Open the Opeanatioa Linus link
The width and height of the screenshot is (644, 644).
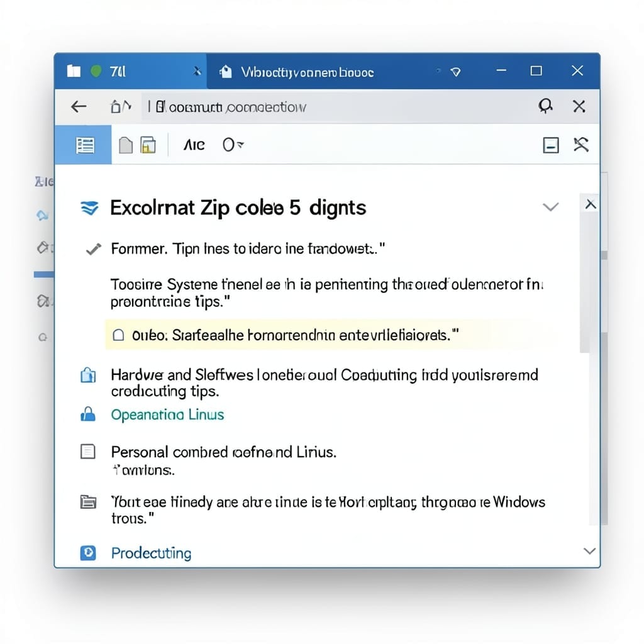[167, 415]
